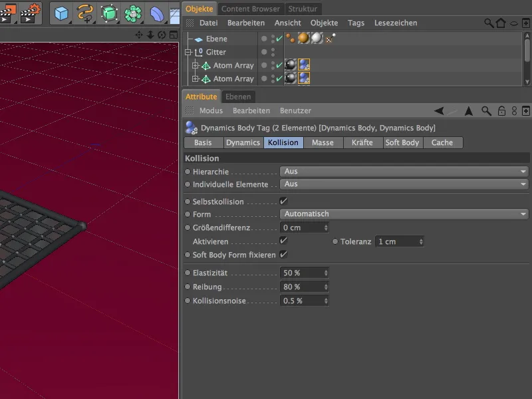Open the Modus menu
Image resolution: width=532 pixels, height=399 pixels.
[x=211, y=111]
